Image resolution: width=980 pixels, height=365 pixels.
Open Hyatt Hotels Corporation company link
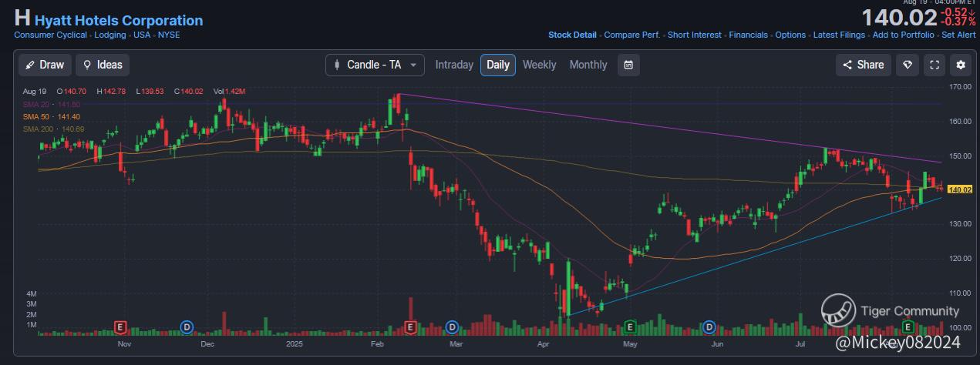pyautogui.click(x=119, y=21)
